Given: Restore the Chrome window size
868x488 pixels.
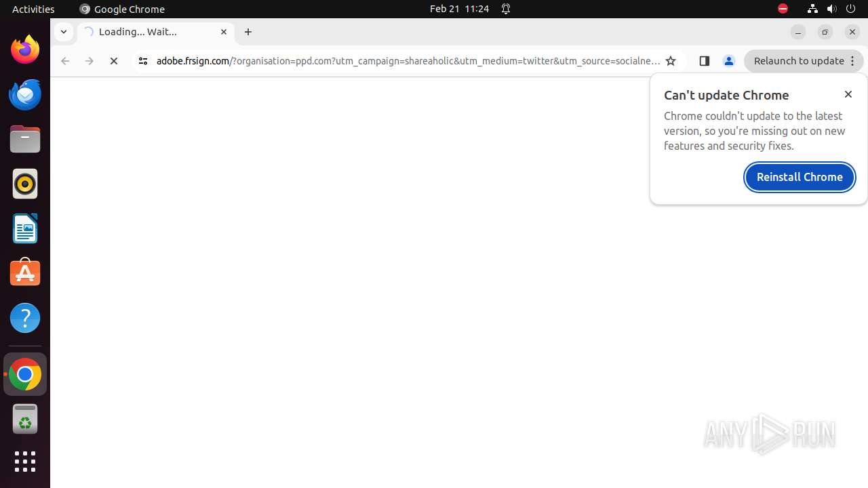Looking at the screenshot, I should point(825,32).
